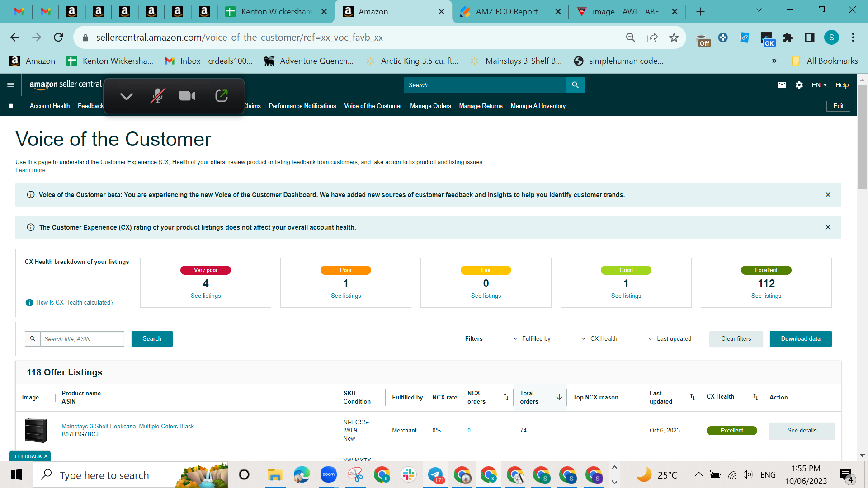Switch to the image - AWL LABEL tab
Image resolution: width=868 pixels, height=488 pixels.
point(628,12)
